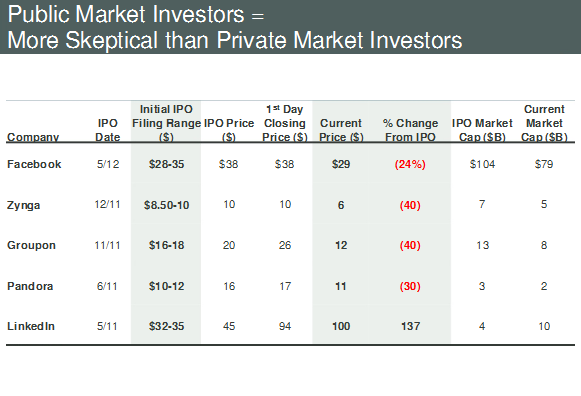Click the LinkedIn company name
581x396 pixels.
pyautogui.click(x=31, y=326)
